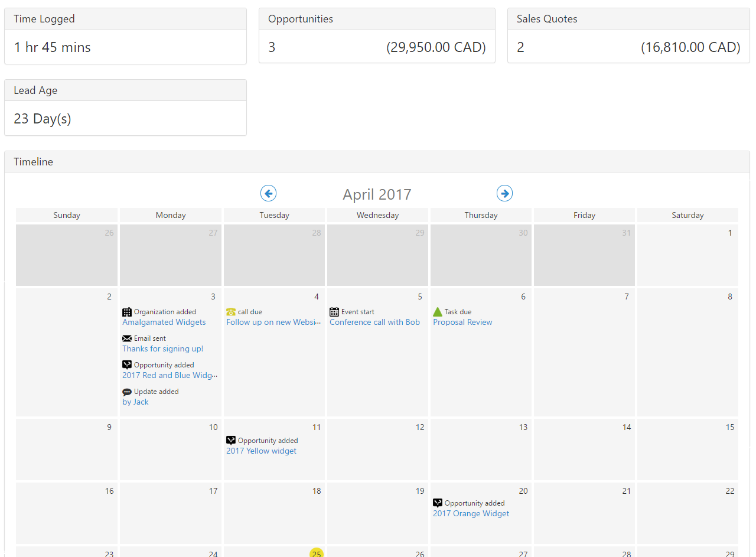756x557 pixels.
Task: Click the Time Logged panel header
Action: coord(125,19)
